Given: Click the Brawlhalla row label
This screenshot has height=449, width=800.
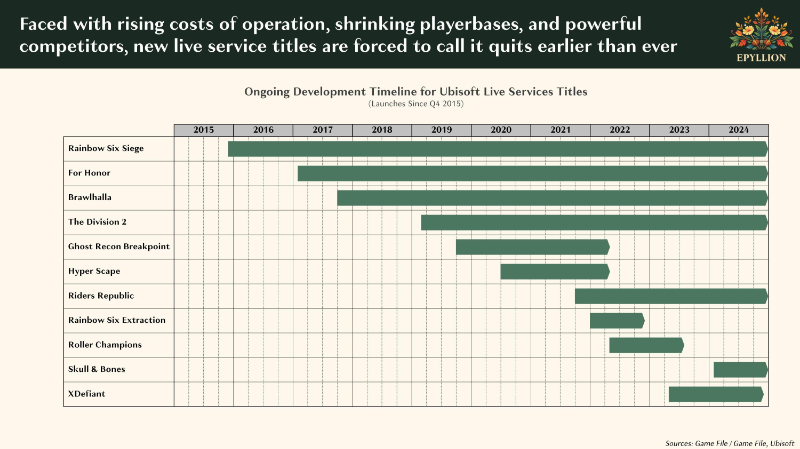Looking at the screenshot, I should (90, 197).
